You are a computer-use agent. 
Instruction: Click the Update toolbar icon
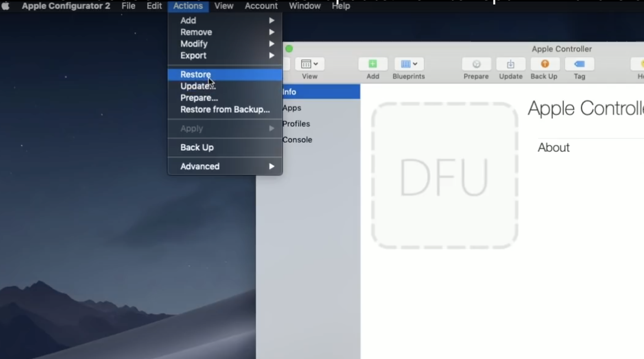510,64
